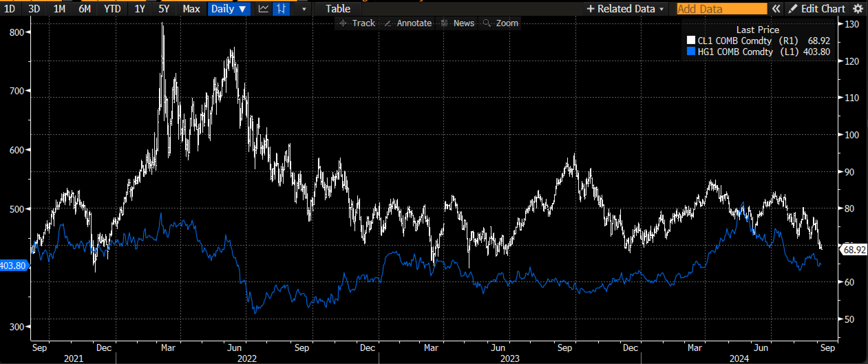868x364 pixels.
Task: Select the 1D time range
Action: (x=9, y=9)
